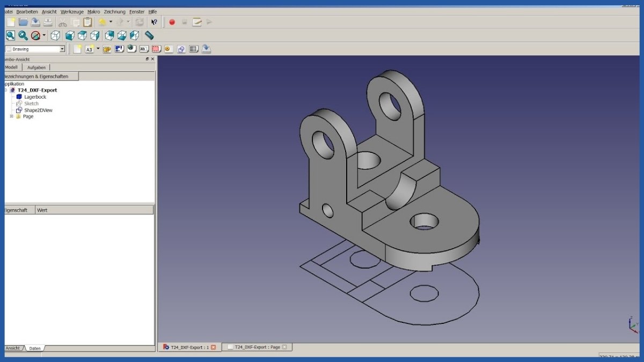Click the Speichern (Save) toolbar button
Image resolution: width=644 pixels, height=362 pixels.
tap(35, 22)
